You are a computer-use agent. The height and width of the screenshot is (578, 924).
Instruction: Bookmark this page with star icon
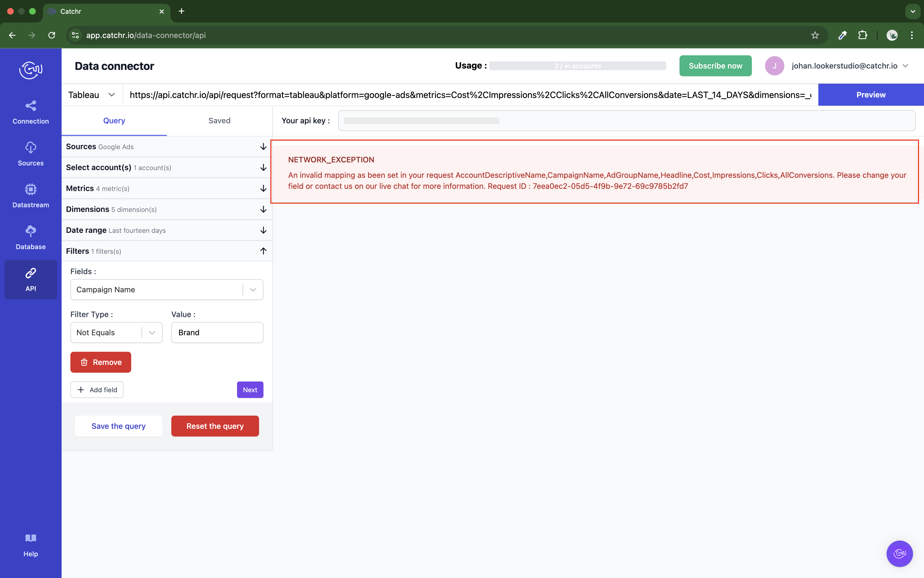[x=815, y=35]
